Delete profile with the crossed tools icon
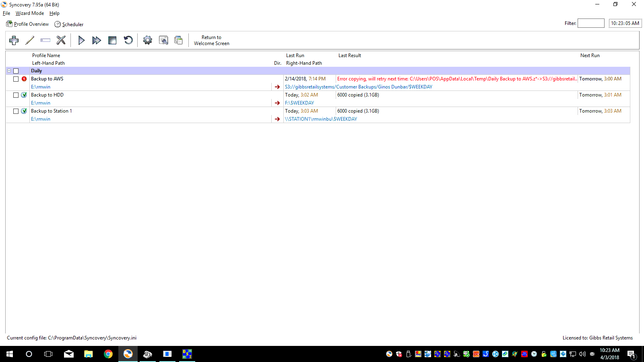Image resolution: width=644 pixels, height=362 pixels. tap(61, 40)
